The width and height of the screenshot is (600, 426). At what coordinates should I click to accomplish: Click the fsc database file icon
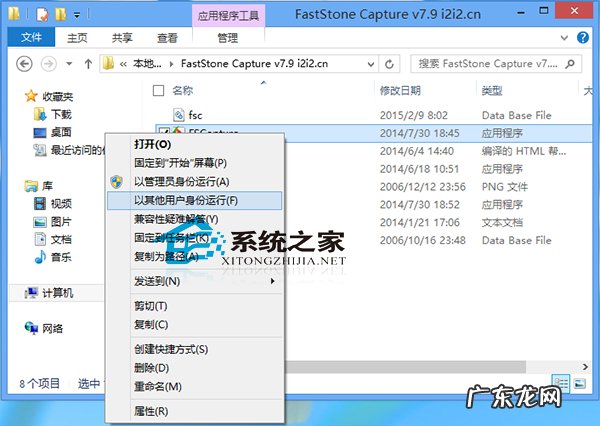[178, 114]
